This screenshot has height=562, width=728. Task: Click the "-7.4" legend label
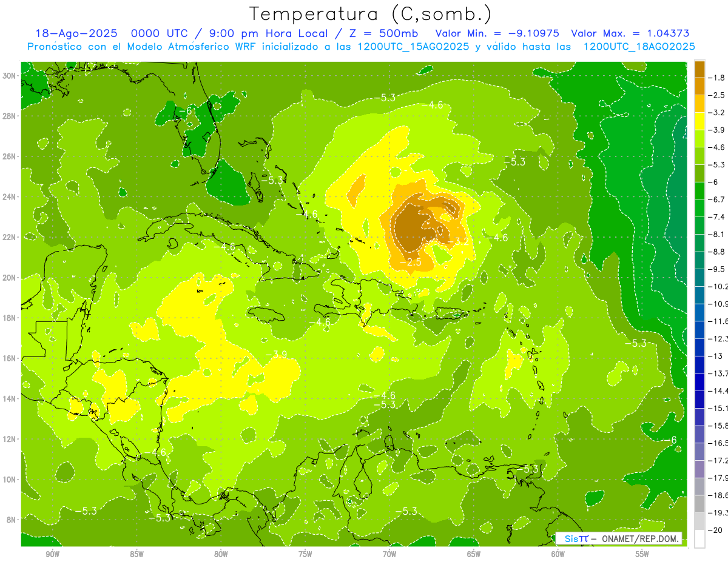[716, 217]
